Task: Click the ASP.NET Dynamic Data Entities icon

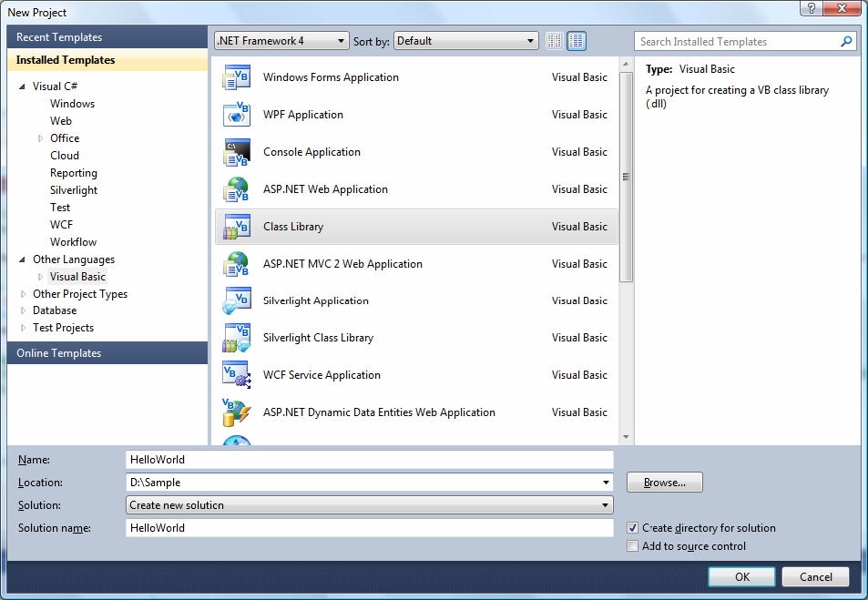Action: pos(237,412)
